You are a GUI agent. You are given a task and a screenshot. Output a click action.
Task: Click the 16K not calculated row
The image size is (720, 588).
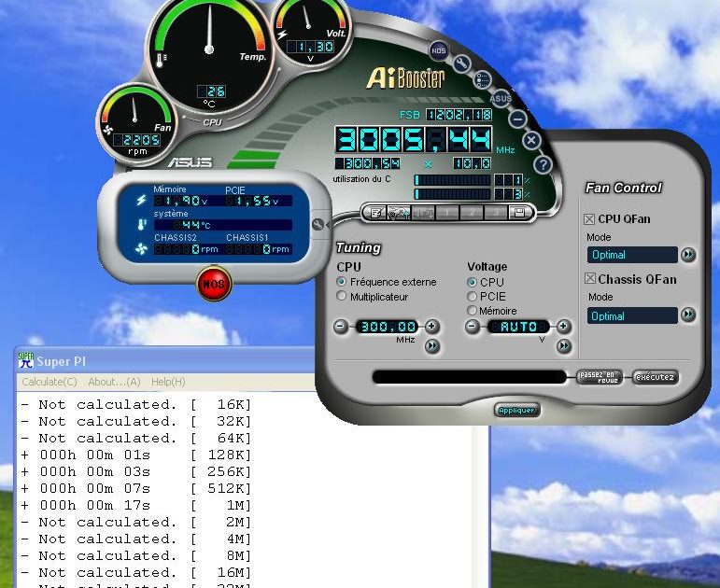[136, 404]
